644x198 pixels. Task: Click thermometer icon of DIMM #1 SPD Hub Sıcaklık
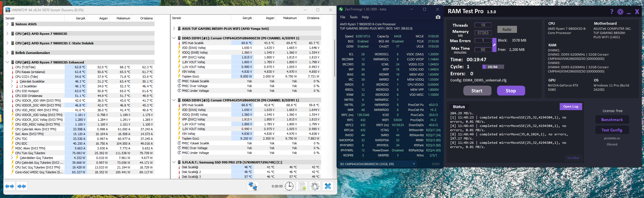pyautogui.click(x=179, y=43)
